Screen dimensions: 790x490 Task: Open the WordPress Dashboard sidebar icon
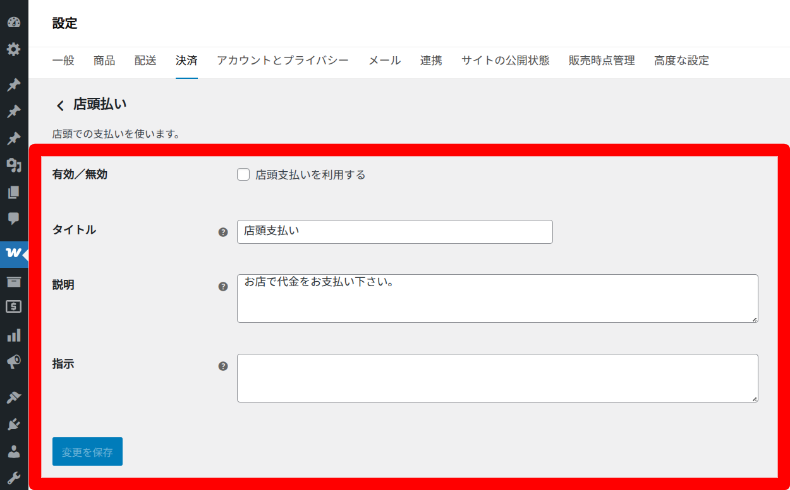point(14,22)
